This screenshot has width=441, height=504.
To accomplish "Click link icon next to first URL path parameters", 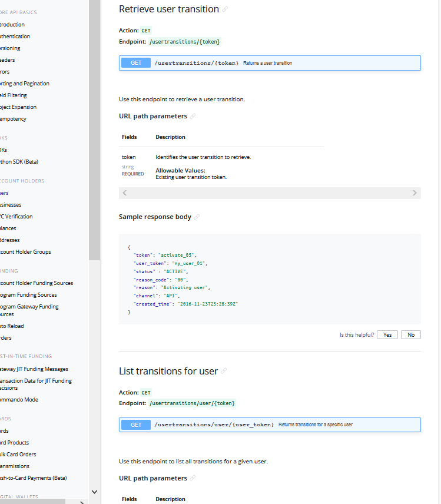I will click(193, 117).
